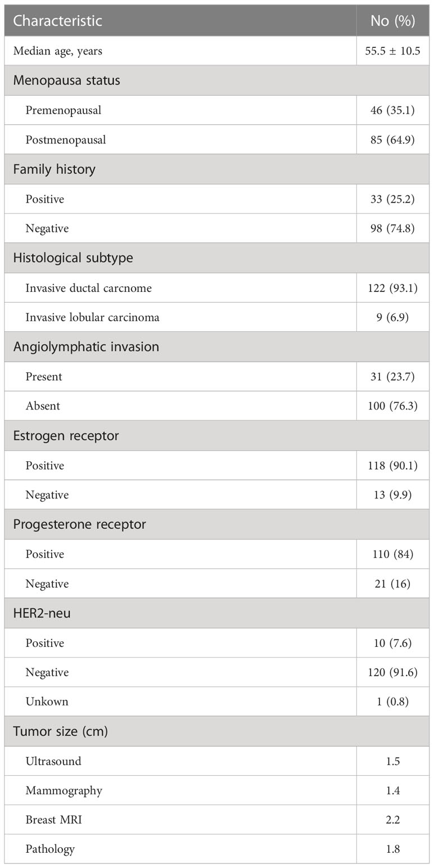Click the Estrogen receptor section heading
The height and width of the screenshot is (868, 434).
66,436
